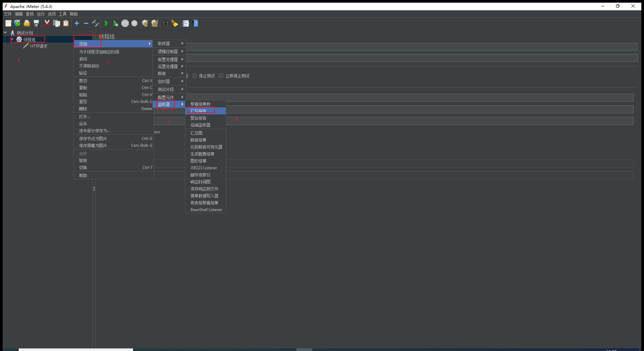The image size is (644, 351).
Task: Click the Stop sign icon
Action: click(x=125, y=23)
